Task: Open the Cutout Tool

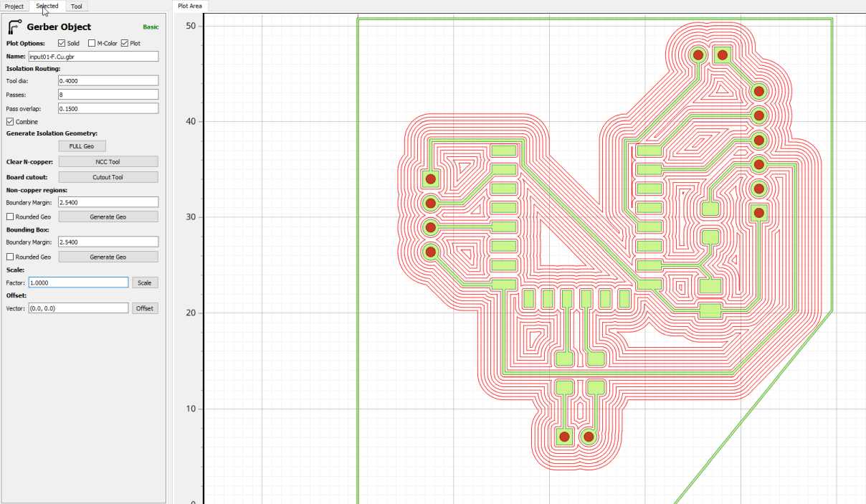Action: tap(108, 177)
